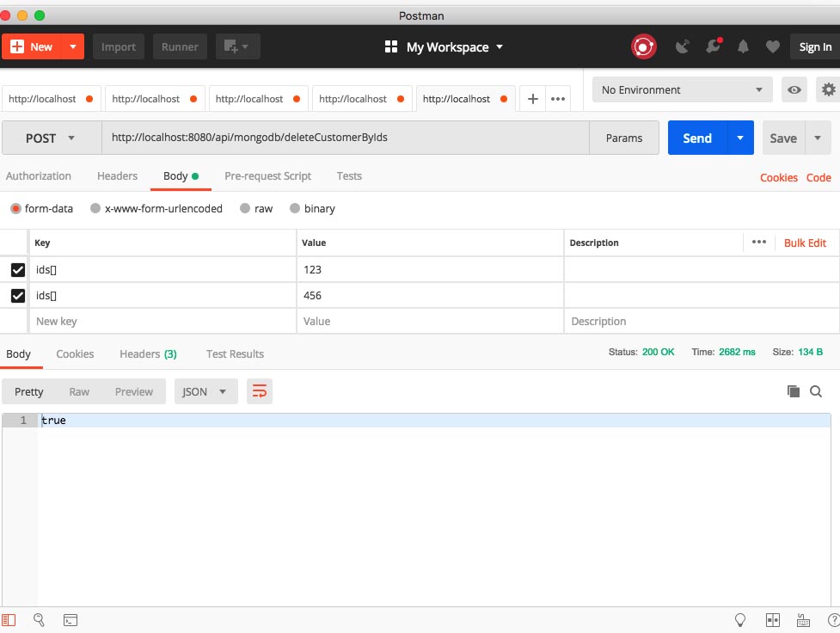Select the raw body type
Viewport: 840px width, 633px height.
click(x=256, y=209)
